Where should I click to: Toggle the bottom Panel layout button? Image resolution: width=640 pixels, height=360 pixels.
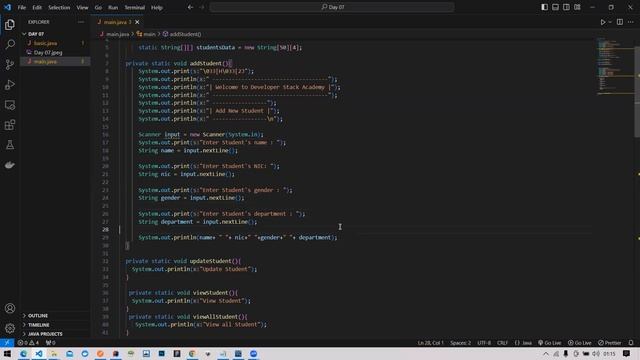point(556,7)
